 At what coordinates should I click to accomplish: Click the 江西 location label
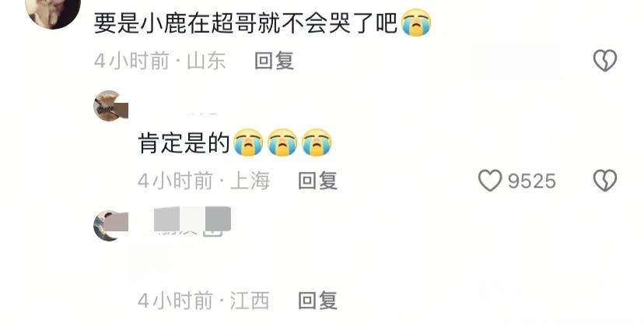coord(250,301)
